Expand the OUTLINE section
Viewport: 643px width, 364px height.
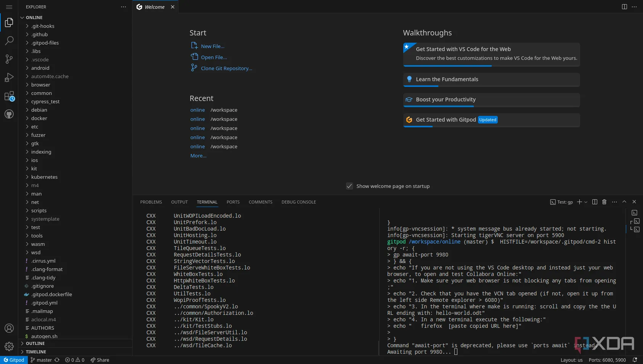pos(35,343)
